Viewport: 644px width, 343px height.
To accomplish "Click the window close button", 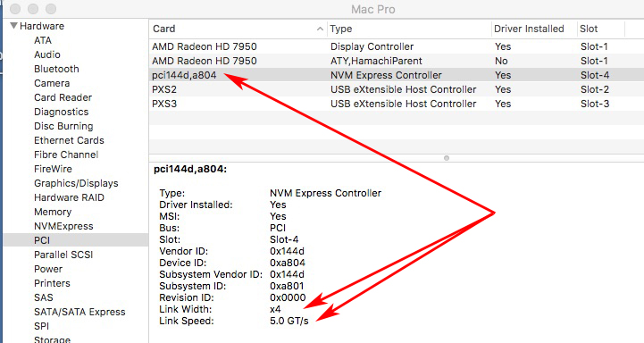I will point(15,9).
